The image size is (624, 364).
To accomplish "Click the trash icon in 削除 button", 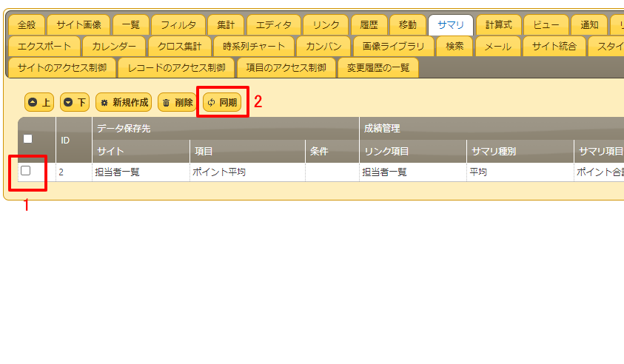I will 167,103.
